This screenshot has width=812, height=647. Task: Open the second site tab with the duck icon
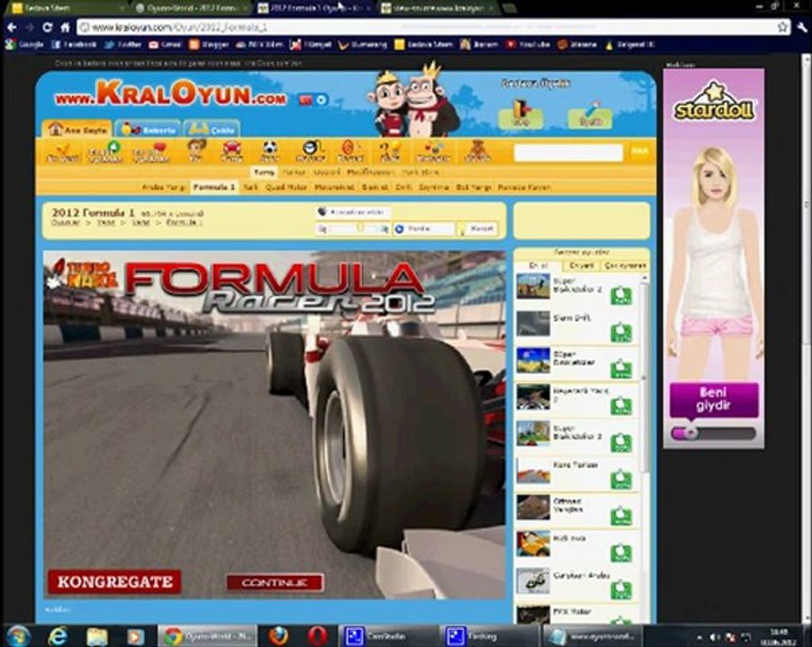click(x=147, y=129)
